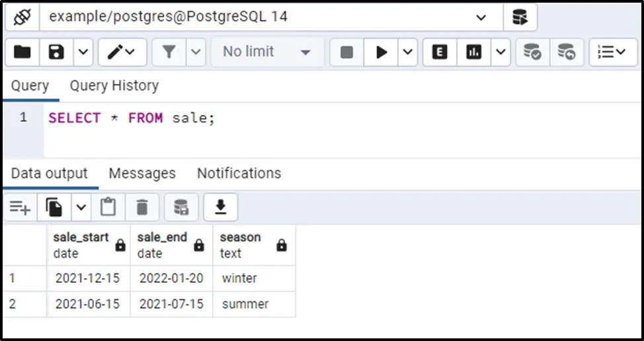Click the new connection database icon
This screenshot has width=644, height=341.
pyautogui.click(x=520, y=17)
